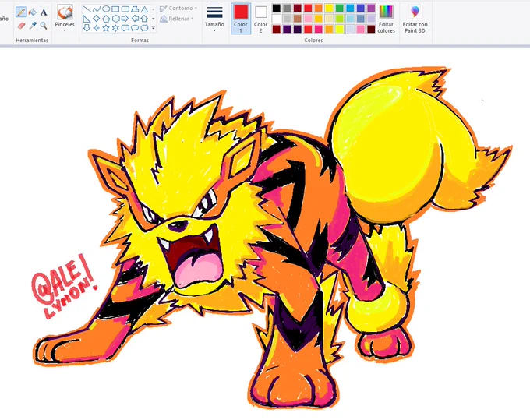Select the Curve shape
Image resolution: width=530 pixels, height=420 pixels.
(97, 9)
